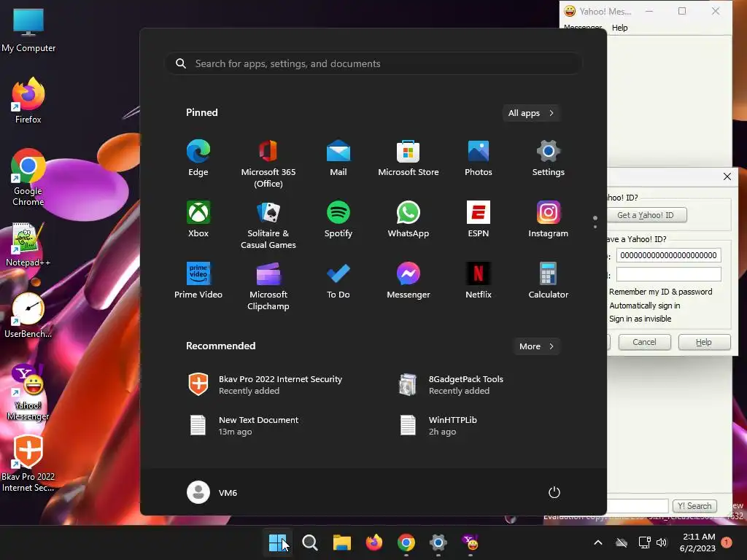Open Prime Video app
The image size is (747, 560).
click(x=198, y=281)
